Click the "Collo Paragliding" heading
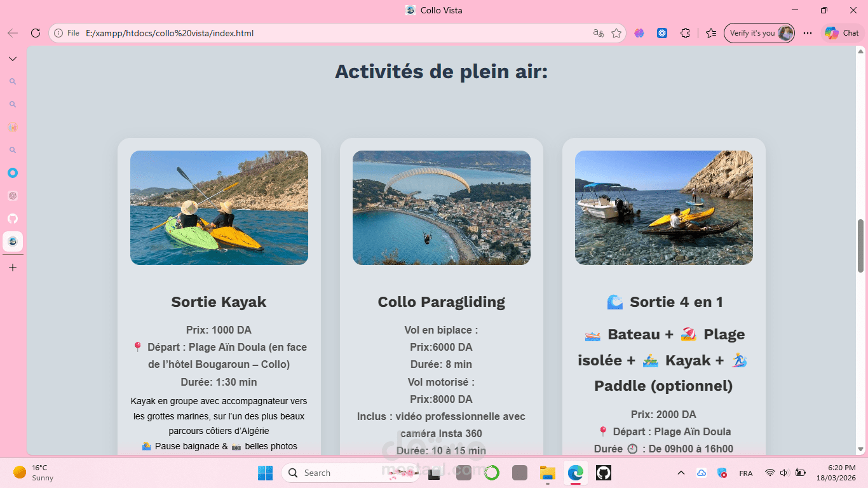Screen dimensions: 868x488 442,302
